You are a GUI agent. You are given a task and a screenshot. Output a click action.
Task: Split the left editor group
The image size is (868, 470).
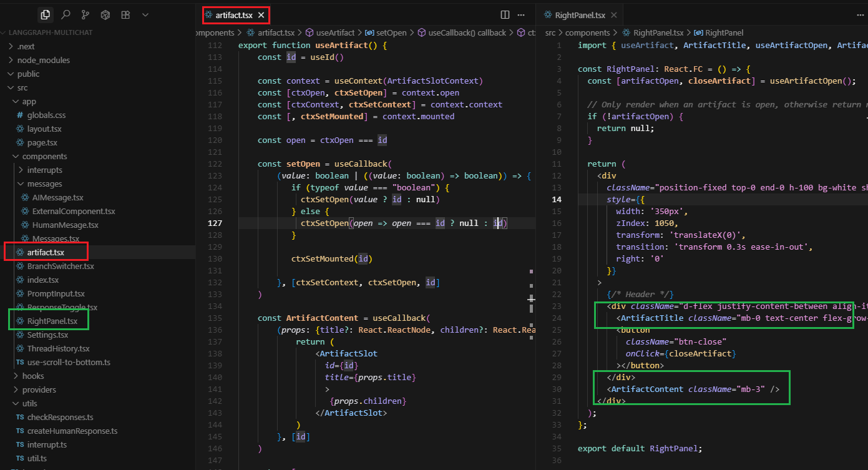point(505,14)
